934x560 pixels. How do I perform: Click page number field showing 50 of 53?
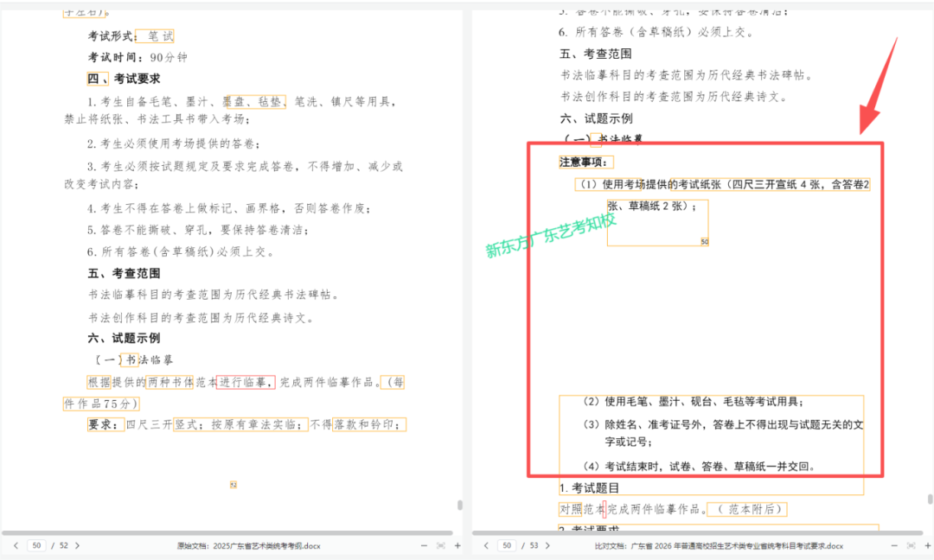[x=508, y=545]
